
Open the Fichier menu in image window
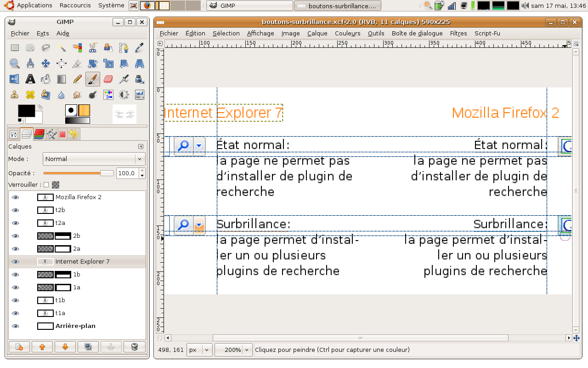click(x=169, y=33)
